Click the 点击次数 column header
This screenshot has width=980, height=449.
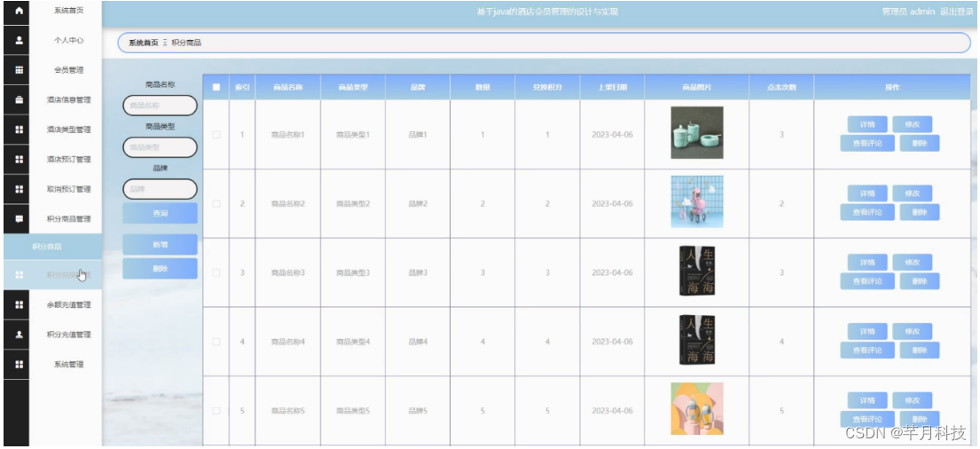pos(781,88)
